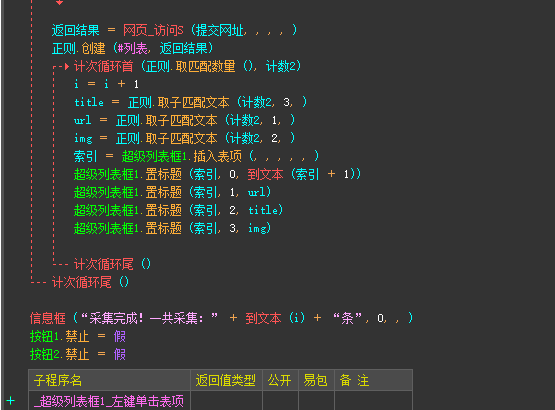
Task: Select the 返回值类型 column header
Action: (x=226, y=380)
